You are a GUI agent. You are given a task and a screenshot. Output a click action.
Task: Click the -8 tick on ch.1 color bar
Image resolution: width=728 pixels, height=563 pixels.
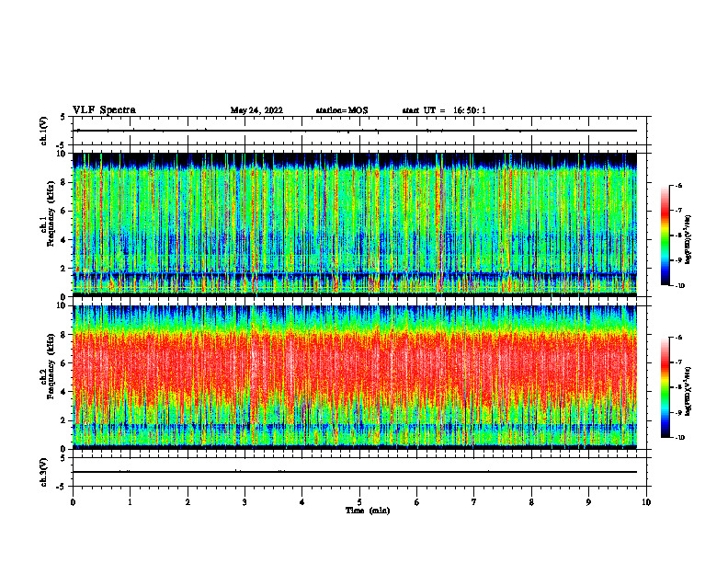678,236
